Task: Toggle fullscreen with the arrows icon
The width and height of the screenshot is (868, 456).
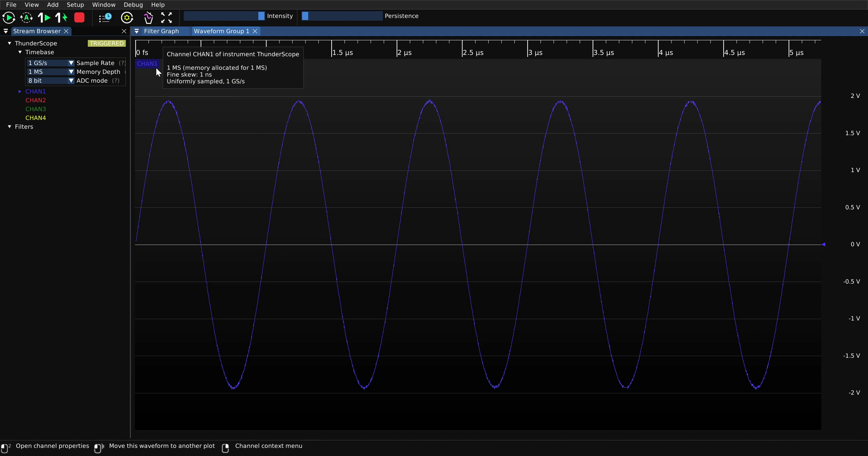Action: tap(166, 18)
